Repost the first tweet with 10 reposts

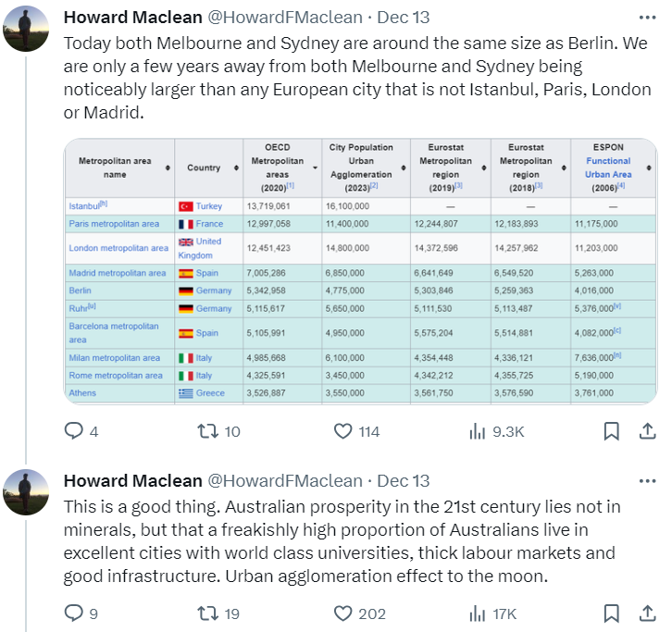click(x=209, y=431)
